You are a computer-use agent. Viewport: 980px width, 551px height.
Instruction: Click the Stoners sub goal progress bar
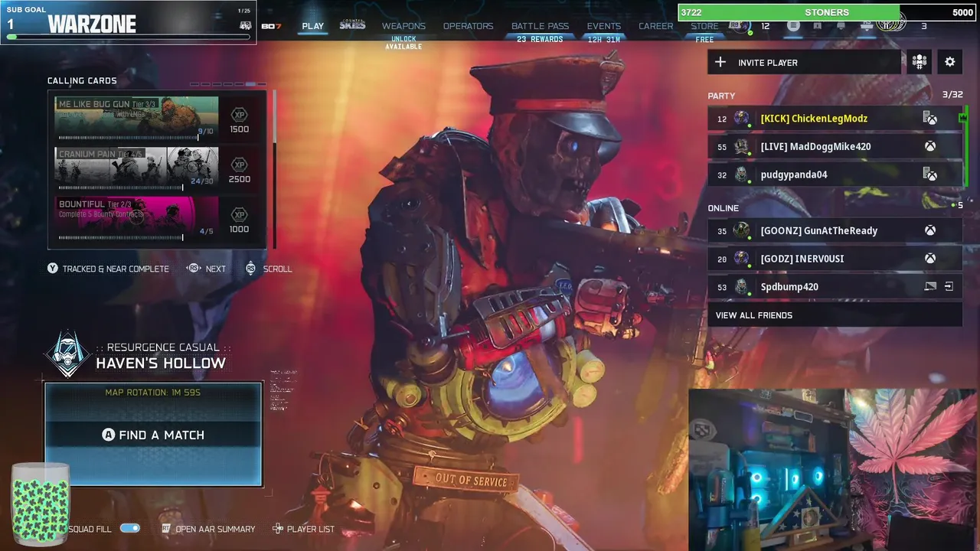point(827,12)
